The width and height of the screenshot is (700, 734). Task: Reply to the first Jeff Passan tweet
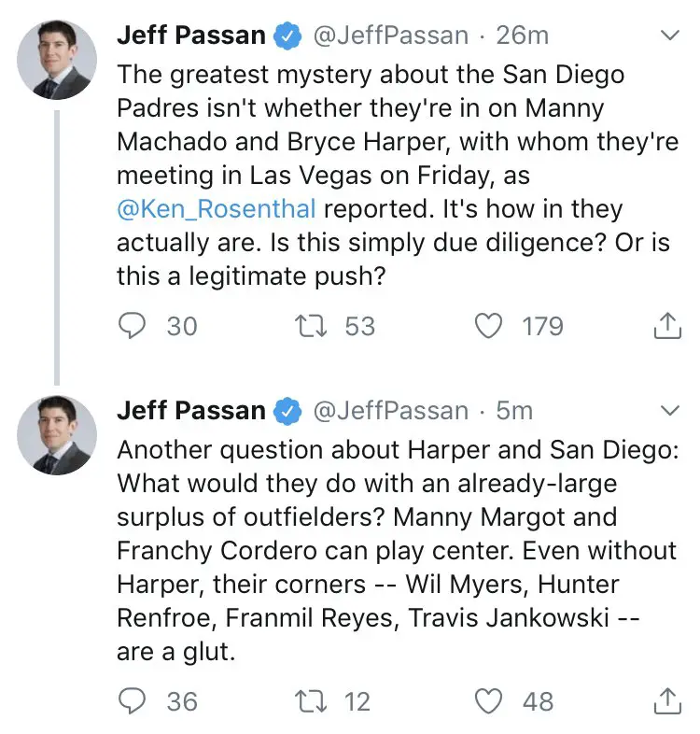coord(134,326)
